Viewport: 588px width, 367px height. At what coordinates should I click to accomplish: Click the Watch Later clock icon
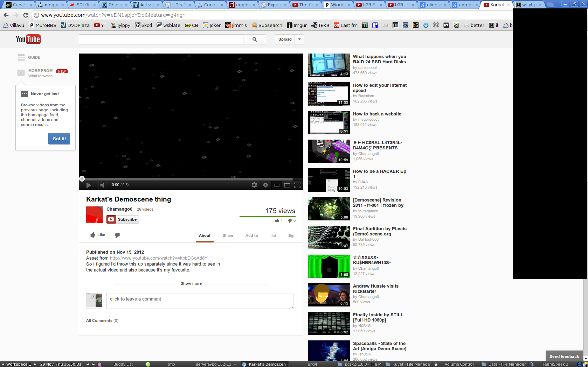(x=265, y=185)
